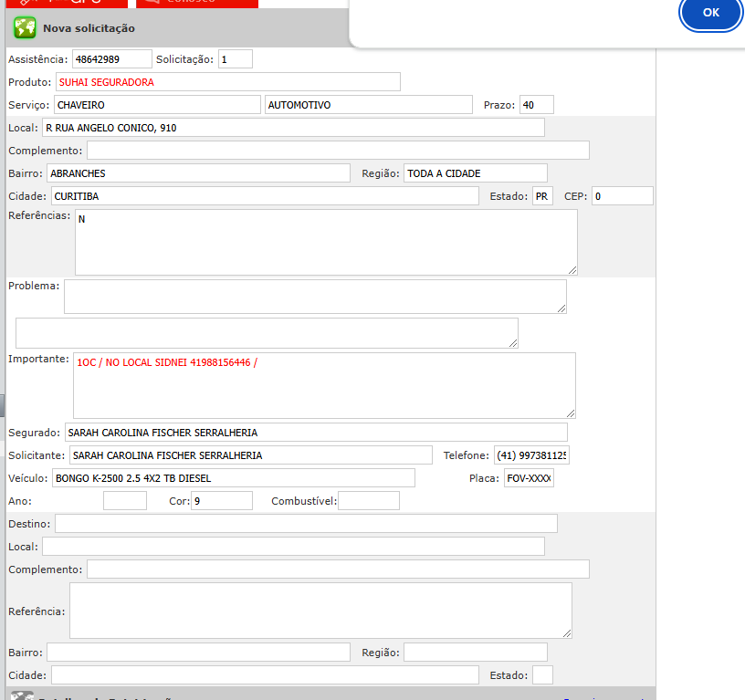
Task: Click the Complemento field above Bairro ABRANCHES
Action: point(339,151)
